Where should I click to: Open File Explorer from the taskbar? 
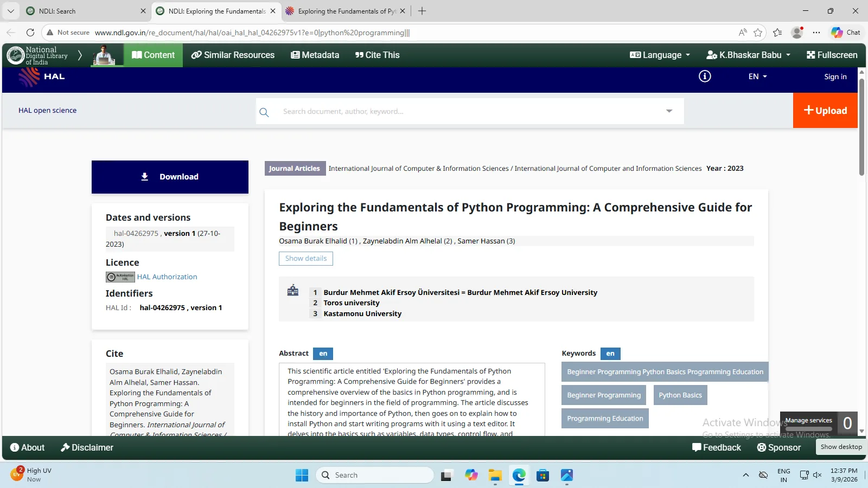pyautogui.click(x=495, y=476)
